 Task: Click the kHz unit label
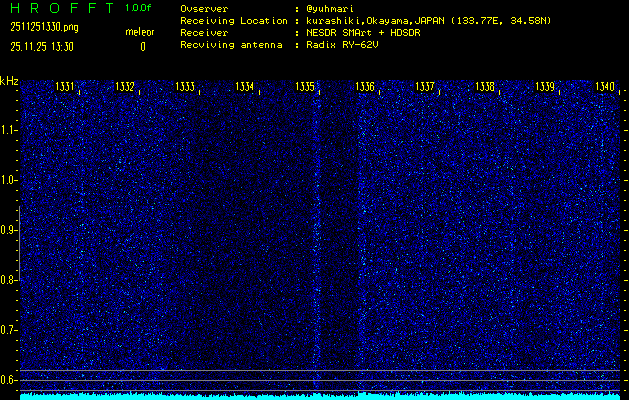9,80
